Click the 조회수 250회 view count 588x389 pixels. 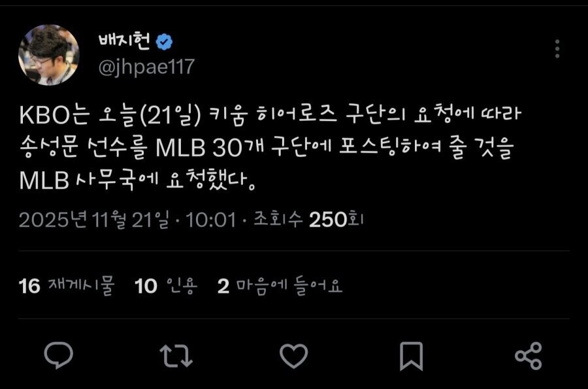click(308, 220)
